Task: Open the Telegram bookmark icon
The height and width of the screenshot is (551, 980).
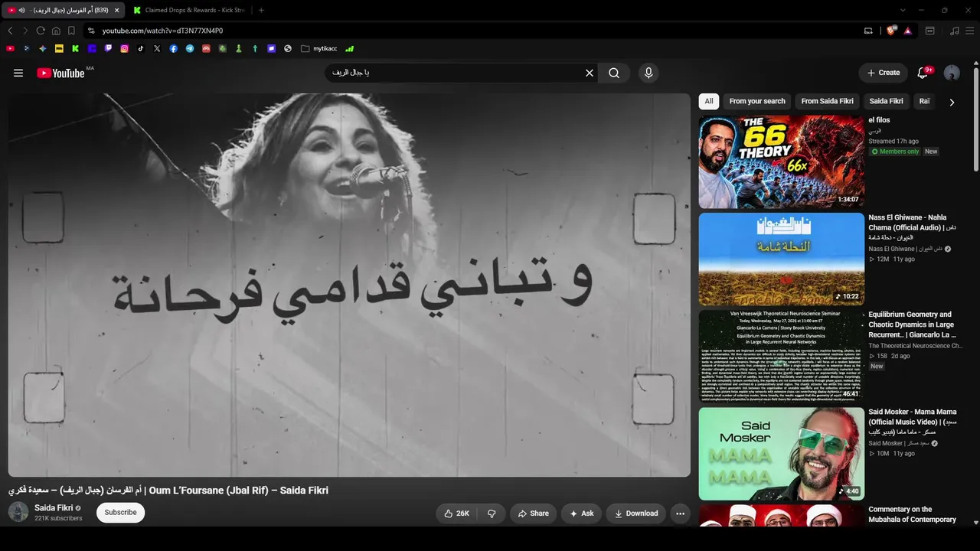Action: (x=190, y=48)
